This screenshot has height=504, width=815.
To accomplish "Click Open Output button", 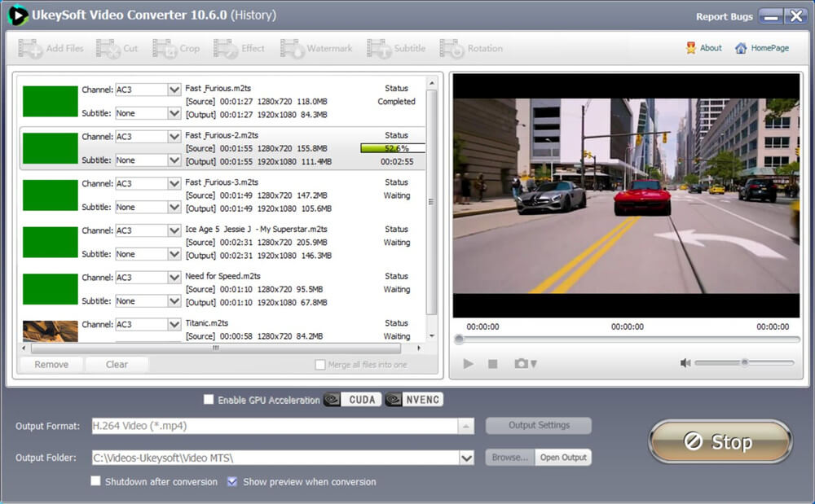I will coord(563,458).
